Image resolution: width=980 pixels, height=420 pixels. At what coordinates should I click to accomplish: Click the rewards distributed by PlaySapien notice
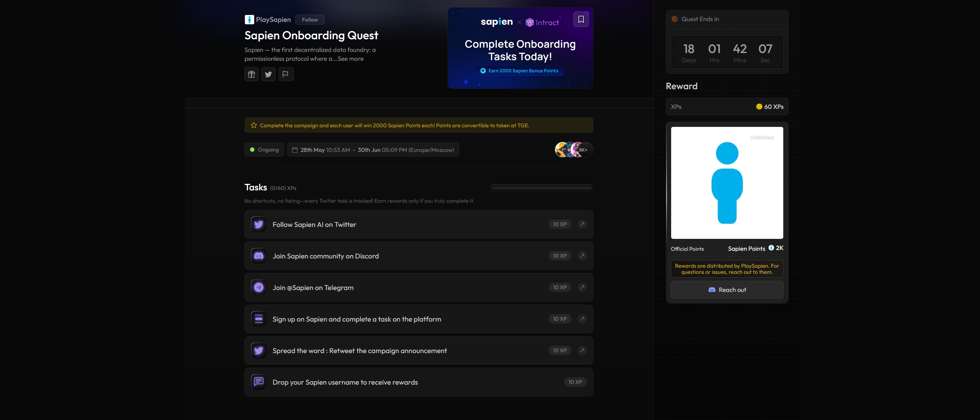[727, 269]
